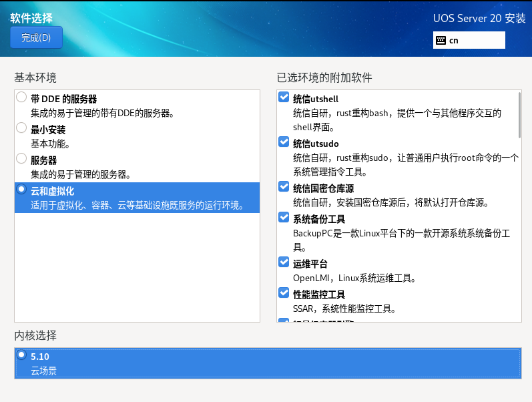The image size is (532, 402).
Task: Click the 适用于虚拟化、容器 description text
Action: point(138,205)
